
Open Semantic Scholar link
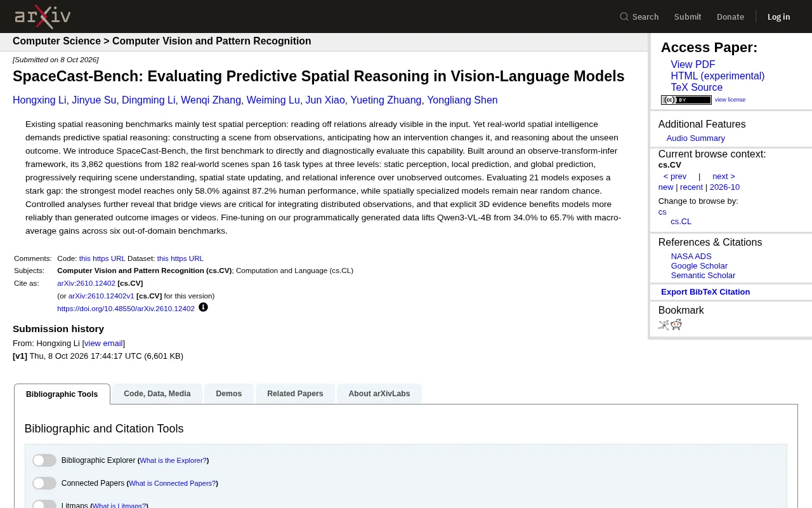click(703, 276)
